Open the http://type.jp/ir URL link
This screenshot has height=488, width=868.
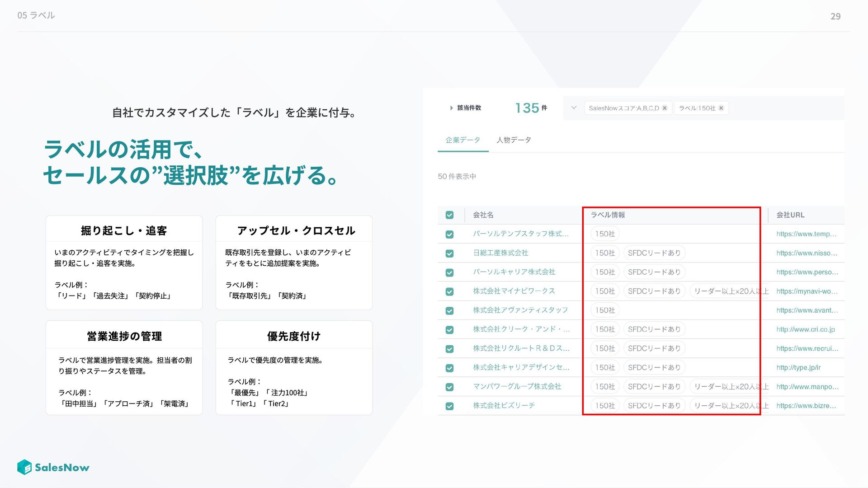click(798, 367)
